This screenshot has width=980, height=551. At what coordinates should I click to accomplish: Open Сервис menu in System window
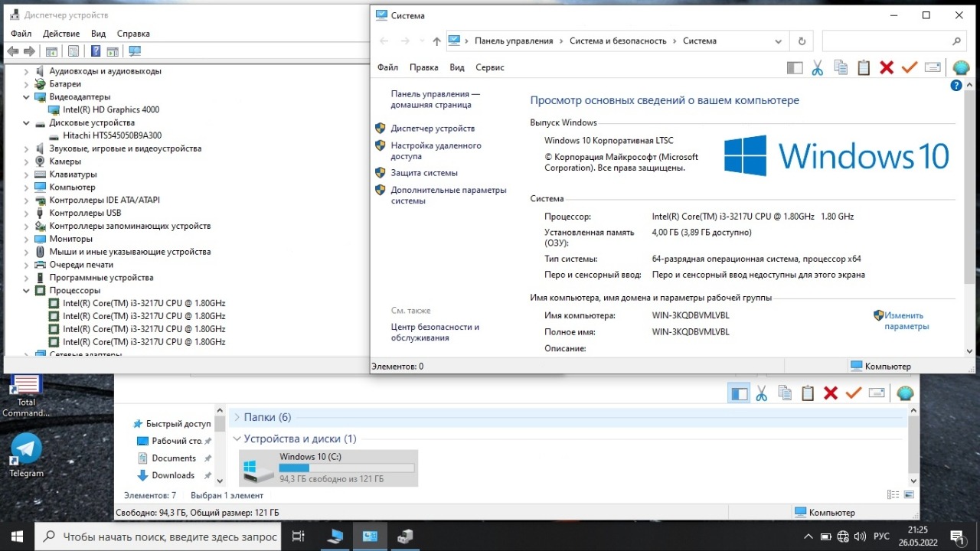490,67
